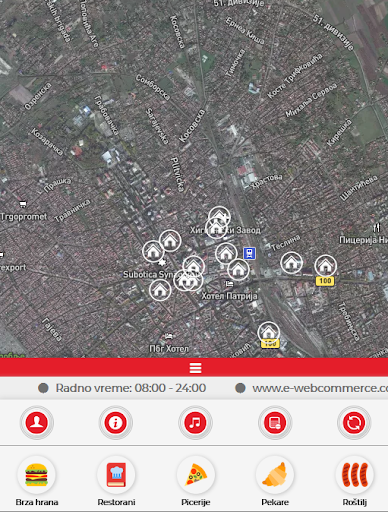Click the train station icon on map
The image size is (388, 512).
pyautogui.click(x=249, y=253)
